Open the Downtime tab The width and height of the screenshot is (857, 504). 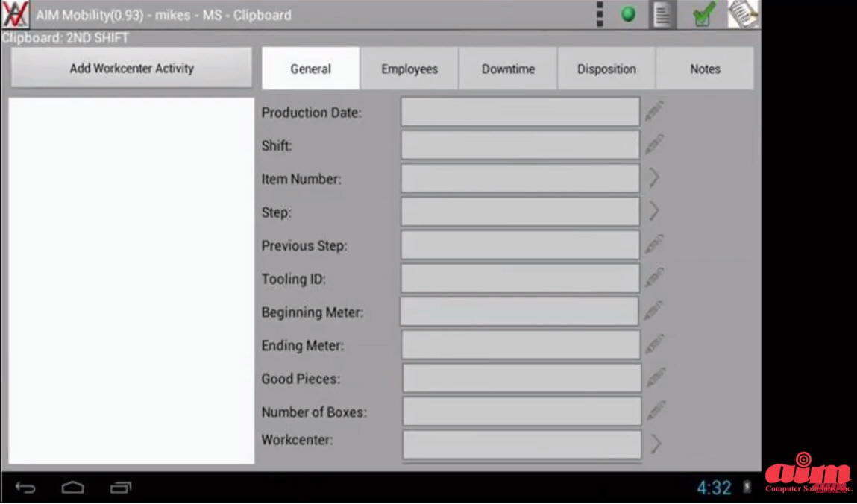pyautogui.click(x=508, y=69)
